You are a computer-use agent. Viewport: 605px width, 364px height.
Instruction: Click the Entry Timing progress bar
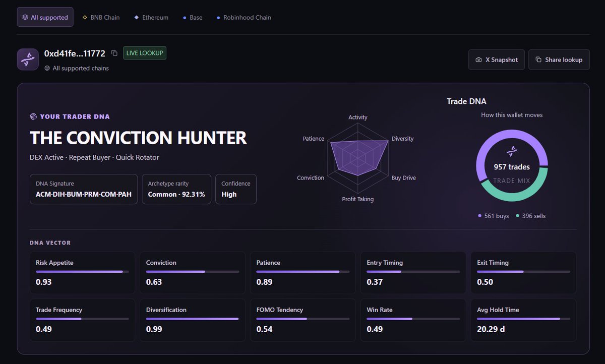point(413,272)
